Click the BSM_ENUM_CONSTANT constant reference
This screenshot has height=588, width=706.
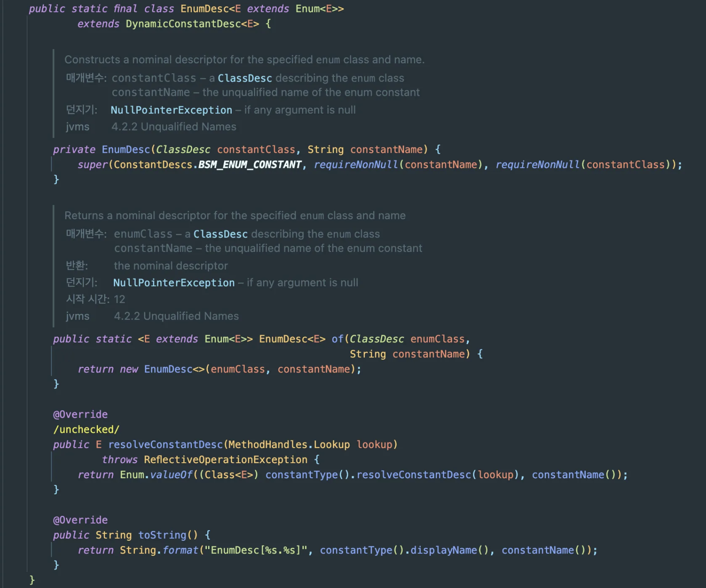click(x=250, y=164)
